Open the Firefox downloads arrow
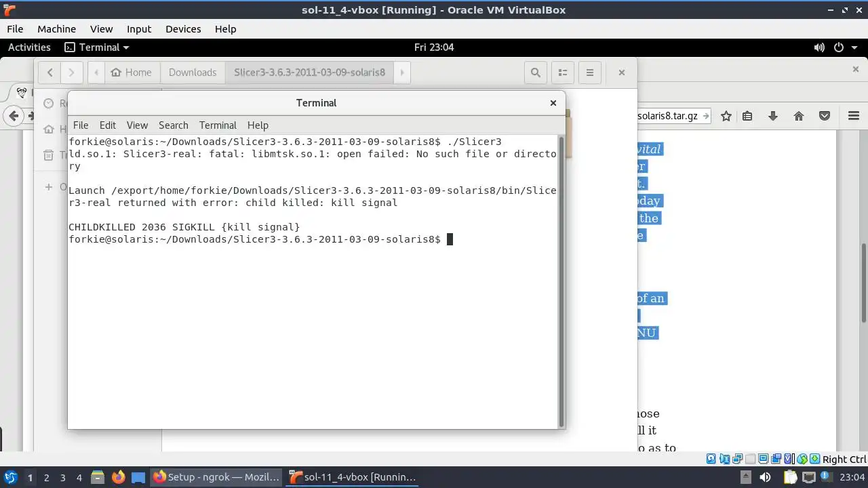 [x=773, y=116]
